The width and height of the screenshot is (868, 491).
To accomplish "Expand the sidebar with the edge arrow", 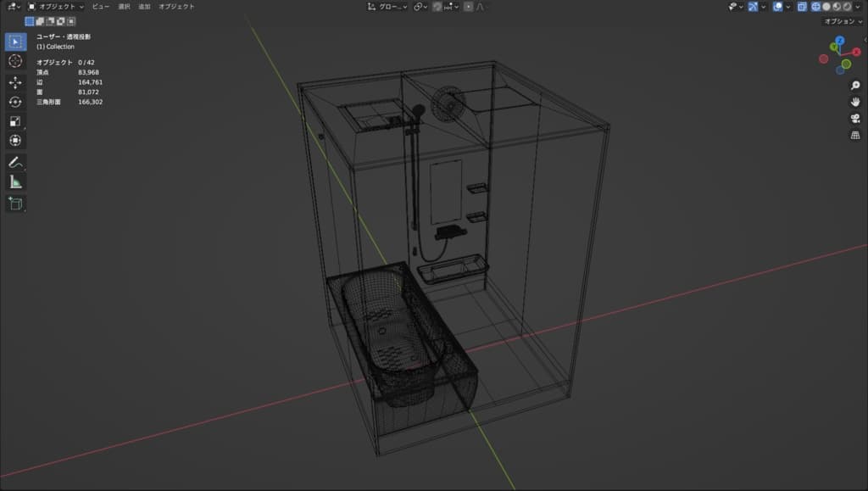I will tap(865, 40).
